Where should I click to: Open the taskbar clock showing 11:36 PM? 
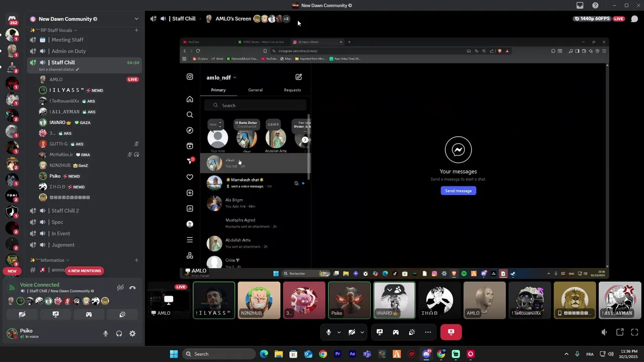629,354
